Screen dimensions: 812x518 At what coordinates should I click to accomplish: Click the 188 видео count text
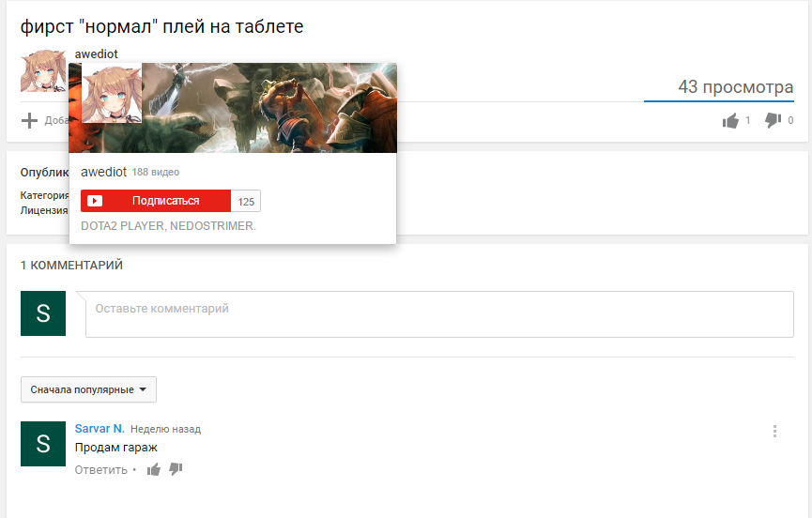coord(155,173)
